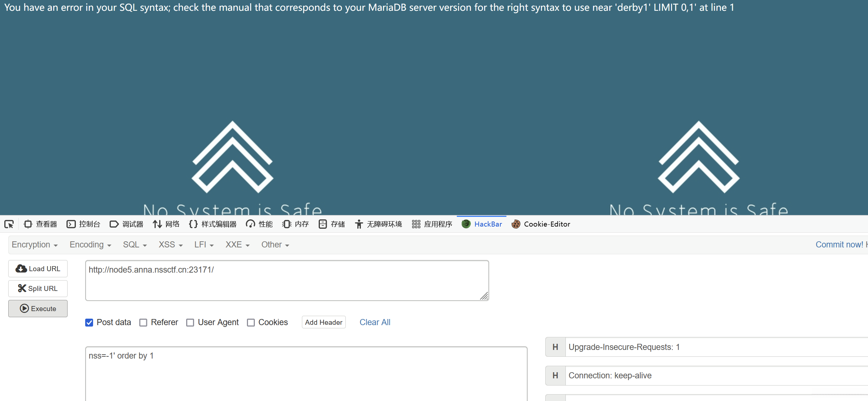Expand the Encryption dropdown
The width and height of the screenshot is (868, 401).
(35, 245)
